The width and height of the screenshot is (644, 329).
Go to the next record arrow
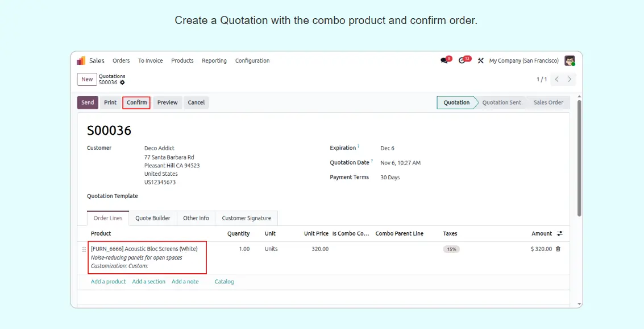570,79
